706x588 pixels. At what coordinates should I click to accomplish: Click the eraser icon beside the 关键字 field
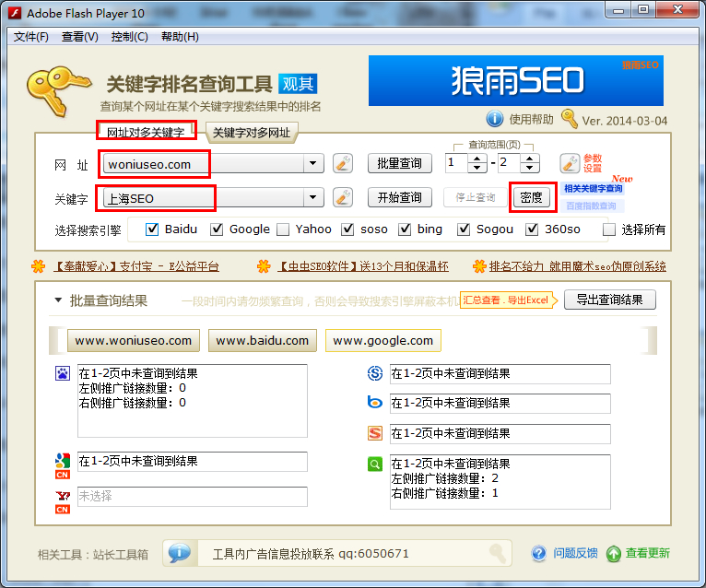point(343,197)
